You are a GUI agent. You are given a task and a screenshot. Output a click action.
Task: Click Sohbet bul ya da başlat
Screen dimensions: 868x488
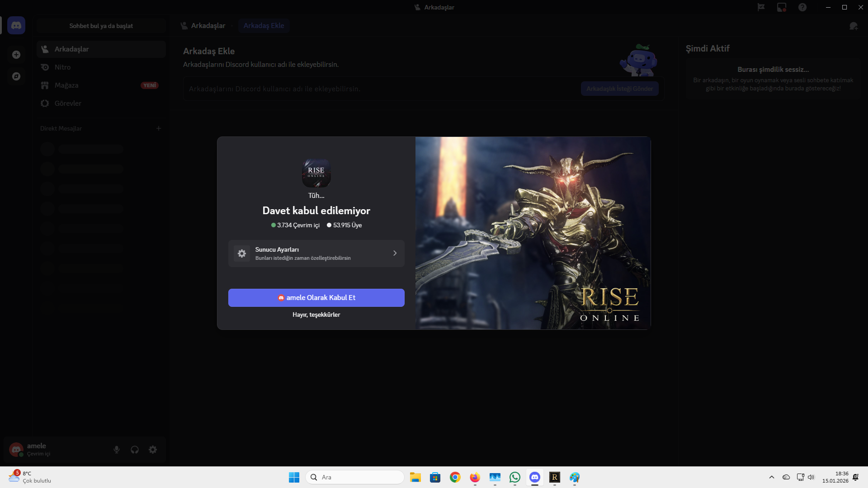(x=101, y=26)
